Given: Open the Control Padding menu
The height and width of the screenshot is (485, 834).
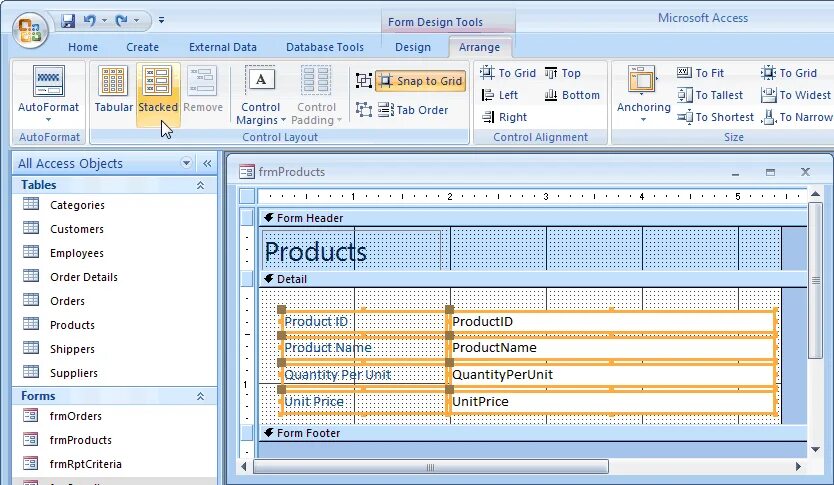Looking at the screenshot, I should coord(316,95).
